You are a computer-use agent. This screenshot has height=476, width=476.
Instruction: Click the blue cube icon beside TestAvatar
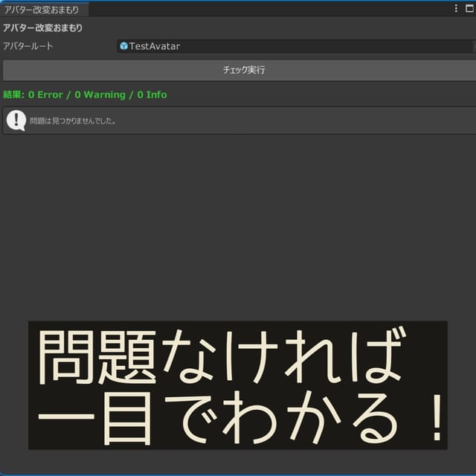(x=123, y=46)
